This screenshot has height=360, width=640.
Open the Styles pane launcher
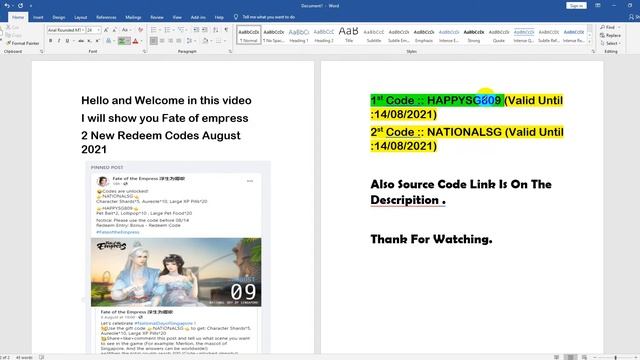tap(593, 51)
